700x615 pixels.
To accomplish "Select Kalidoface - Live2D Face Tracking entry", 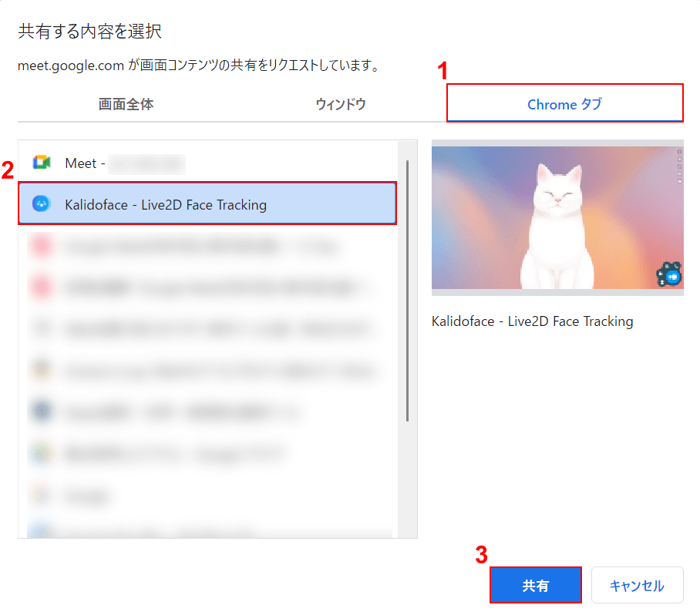I will (207, 203).
